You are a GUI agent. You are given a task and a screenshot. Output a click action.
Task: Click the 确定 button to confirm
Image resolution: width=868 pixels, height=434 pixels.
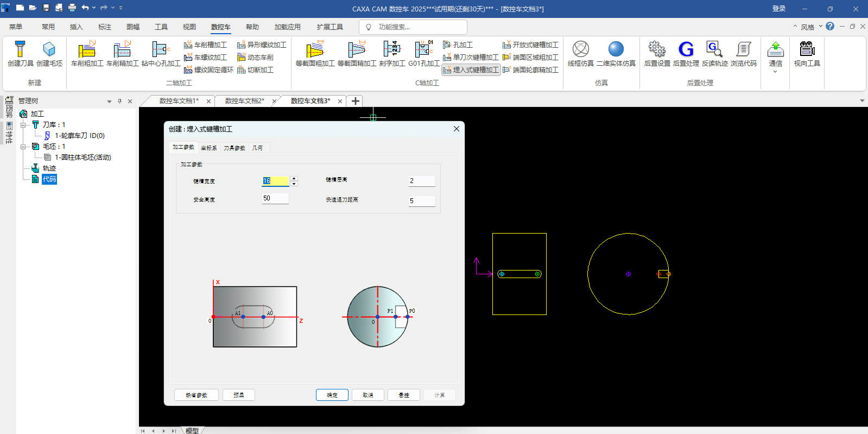[332, 395]
